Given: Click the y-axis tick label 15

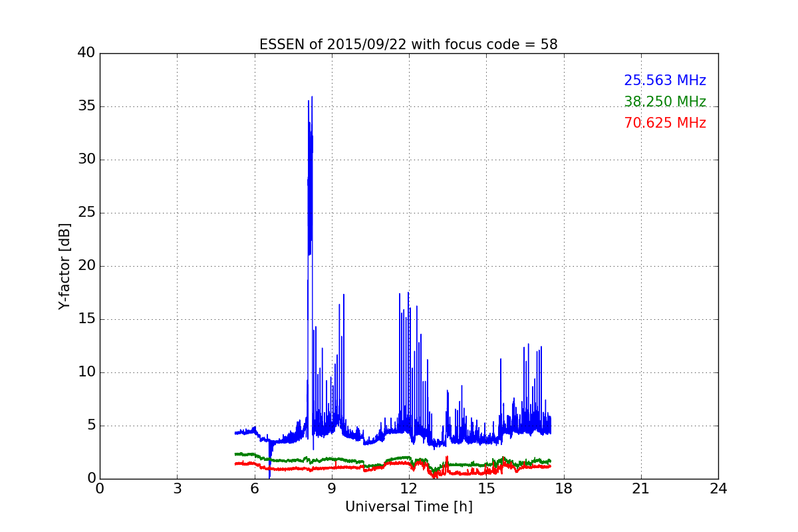Looking at the screenshot, I should 86,319.
